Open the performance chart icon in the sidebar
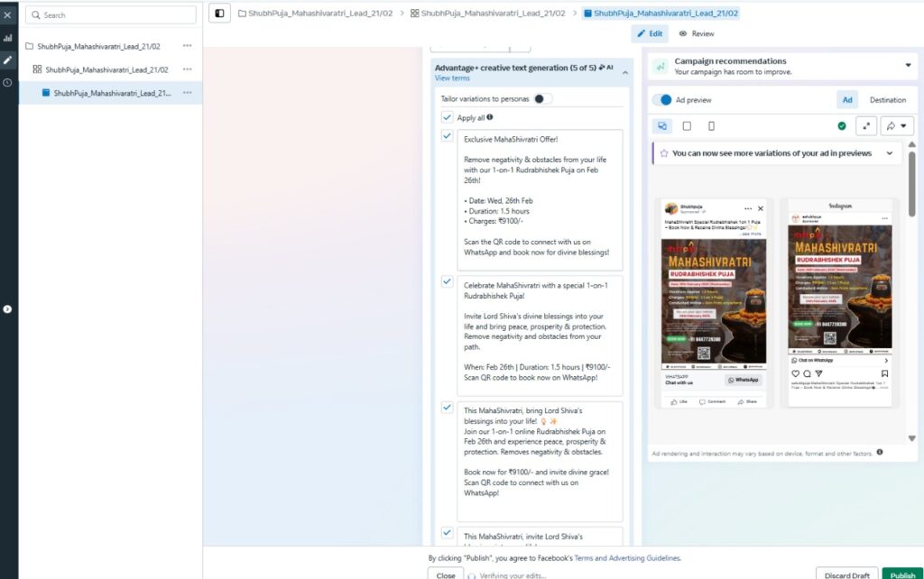The image size is (924, 579). pos(7,38)
